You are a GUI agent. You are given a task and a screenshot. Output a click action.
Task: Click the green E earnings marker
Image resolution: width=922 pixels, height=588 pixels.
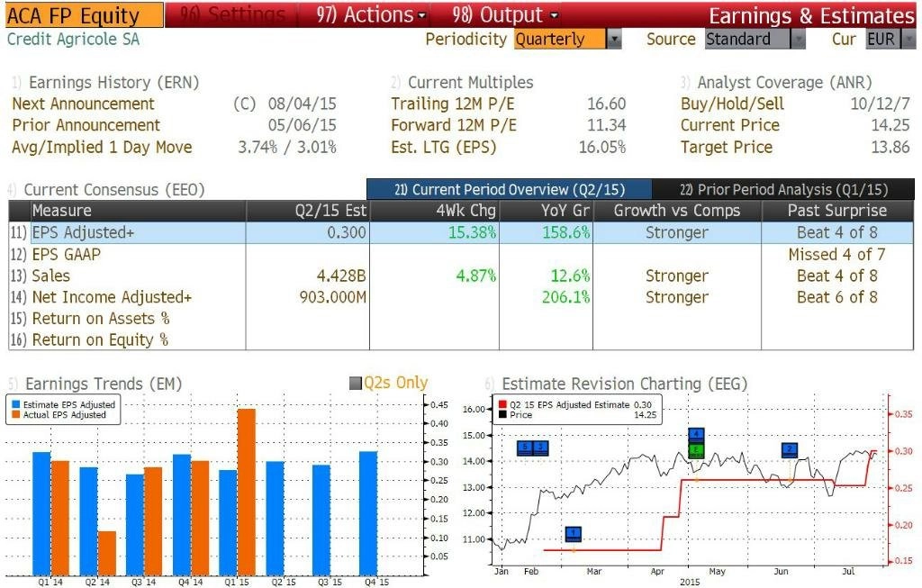tap(696, 450)
